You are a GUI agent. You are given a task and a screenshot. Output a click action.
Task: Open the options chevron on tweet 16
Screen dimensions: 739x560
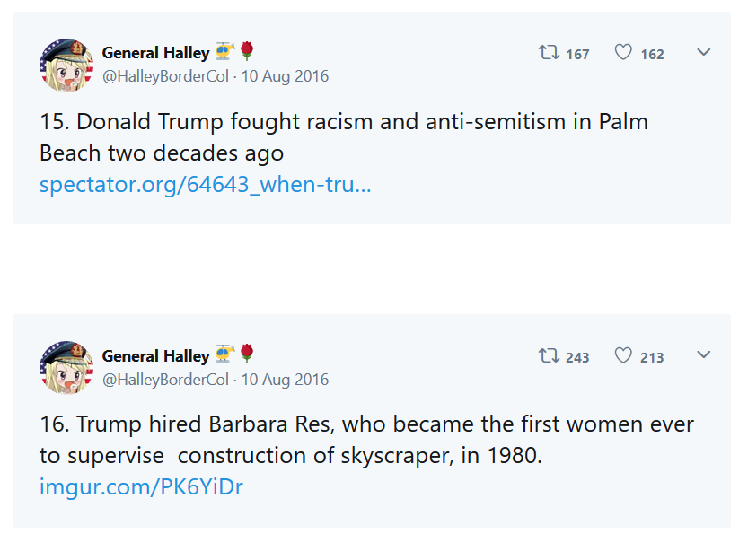[x=704, y=355]
